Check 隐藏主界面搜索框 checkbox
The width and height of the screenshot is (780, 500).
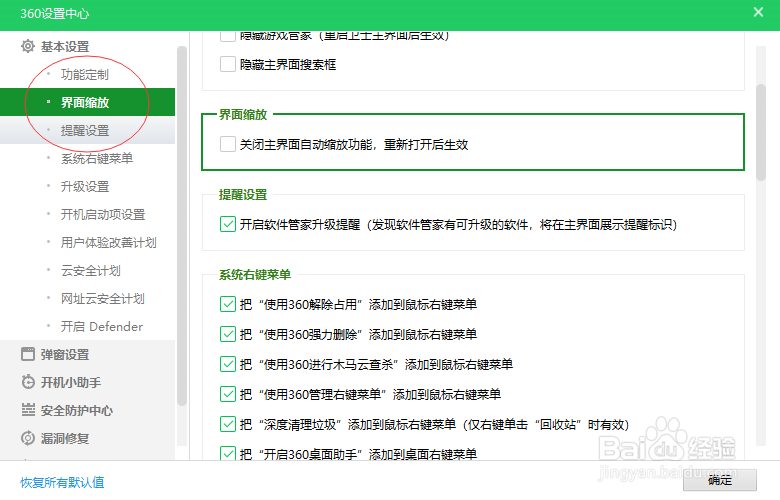point(228,64)
